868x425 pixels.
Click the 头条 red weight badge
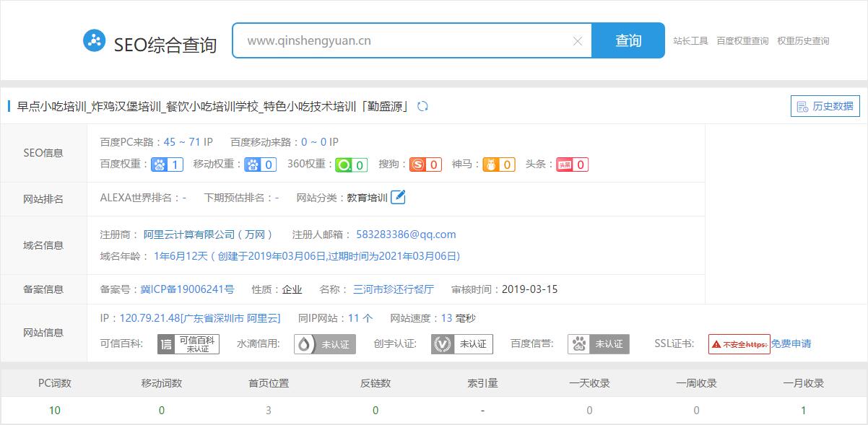coord(571,165)
